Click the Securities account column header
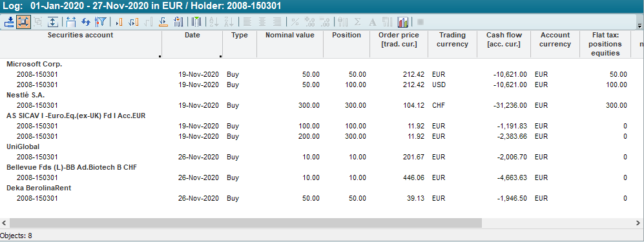Image resolution: width=644 pixels, height=242 pixels. pyautogui.click(x=81, y=35)
